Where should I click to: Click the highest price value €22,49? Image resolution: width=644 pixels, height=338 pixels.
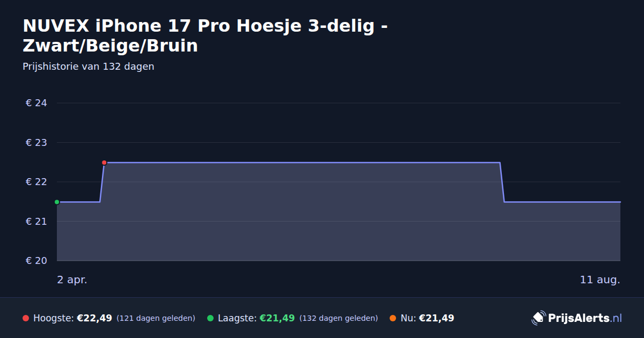(x=94, y=318)
